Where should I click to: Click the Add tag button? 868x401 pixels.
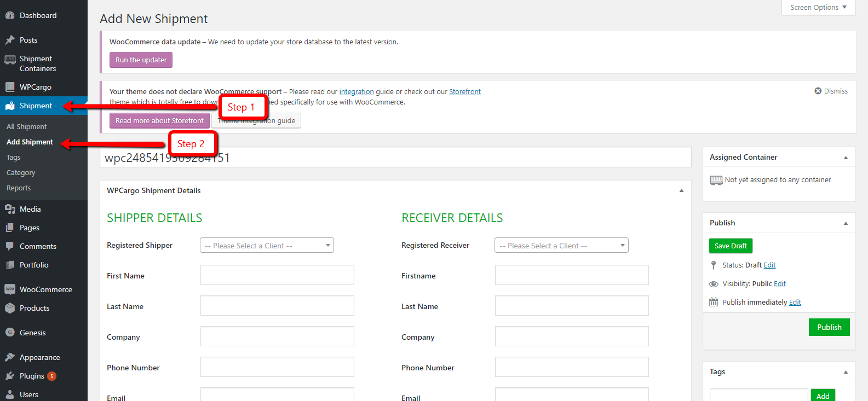coord(823,396)
